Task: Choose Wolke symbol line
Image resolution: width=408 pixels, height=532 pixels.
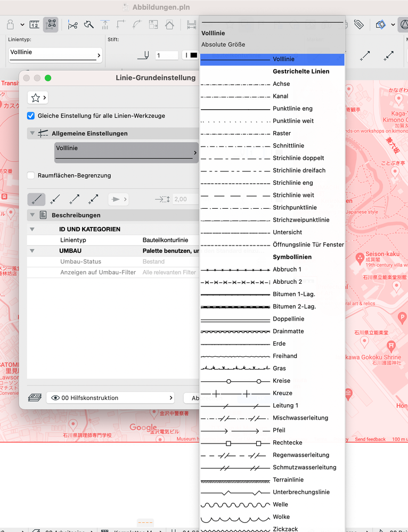Action: (272, 517)
